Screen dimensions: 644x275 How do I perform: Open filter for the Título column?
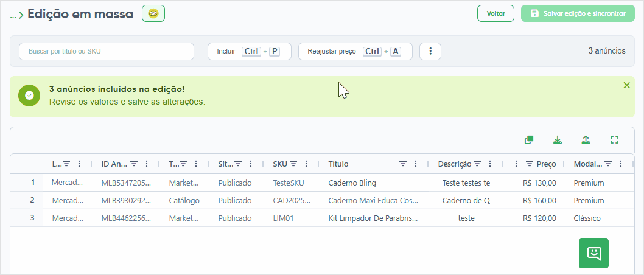click(404, 164)
